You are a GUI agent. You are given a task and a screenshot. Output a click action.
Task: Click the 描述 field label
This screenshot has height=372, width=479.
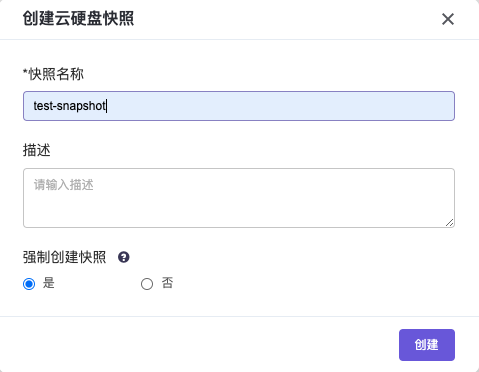[x=37, y=150]
